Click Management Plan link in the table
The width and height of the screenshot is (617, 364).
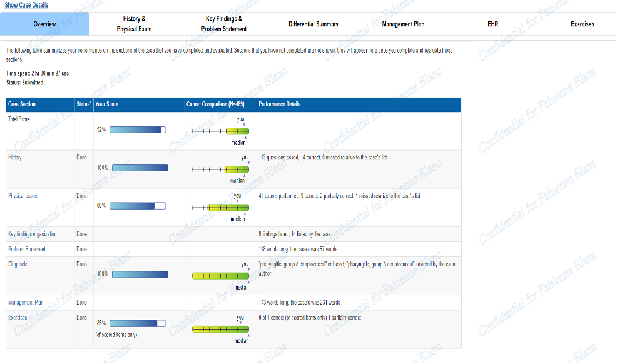(x=25, y=302)
